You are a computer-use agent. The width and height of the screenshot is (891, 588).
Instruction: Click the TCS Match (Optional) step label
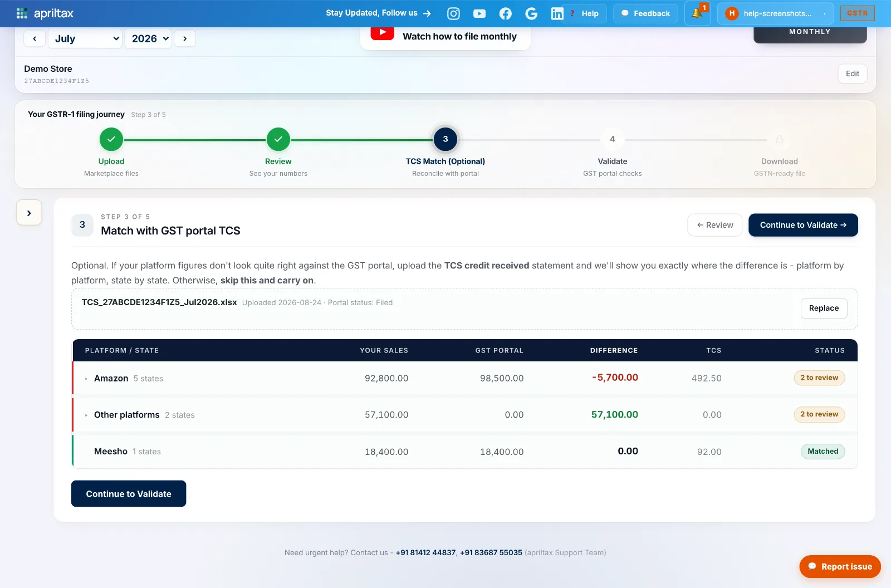445,161
